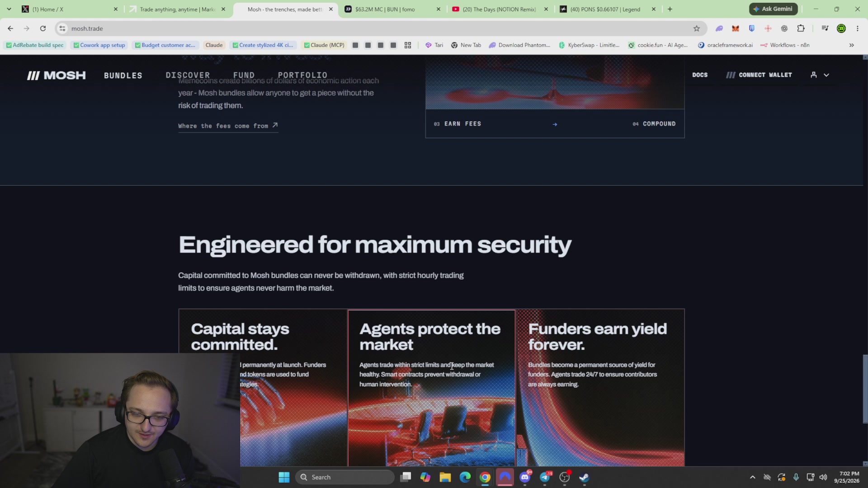
Task: Show more bookmarks with the double chevron
Action: (x=852, y=45)
